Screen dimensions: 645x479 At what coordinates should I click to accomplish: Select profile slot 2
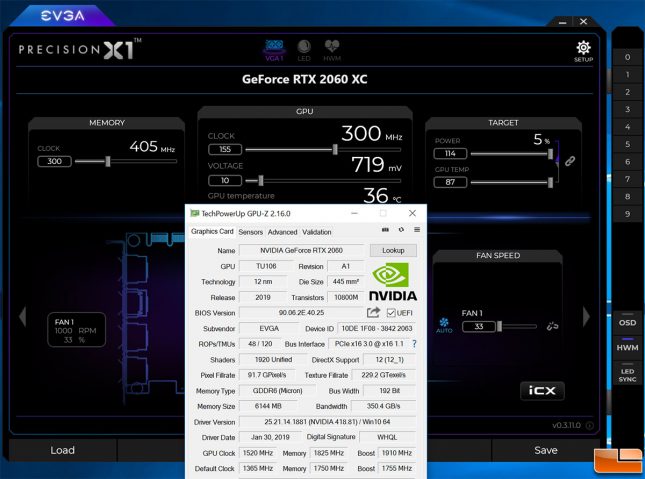627,92
